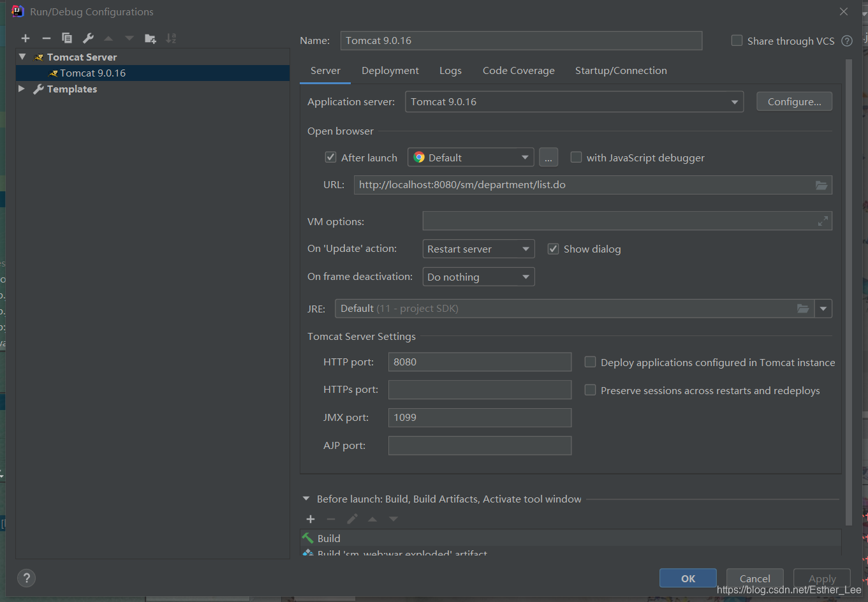Toggle the Show dialog checkbox
868x602 pixels.
point(553,249)
